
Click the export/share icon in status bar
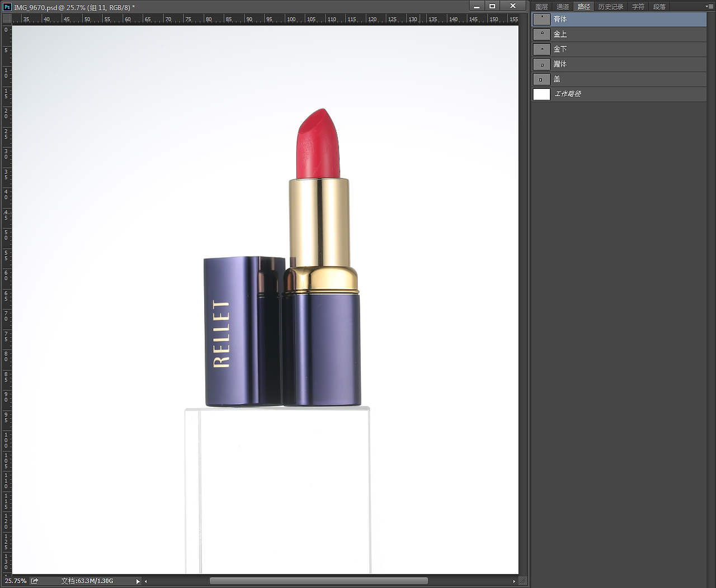pyautogui.click(x=35, y=581)
